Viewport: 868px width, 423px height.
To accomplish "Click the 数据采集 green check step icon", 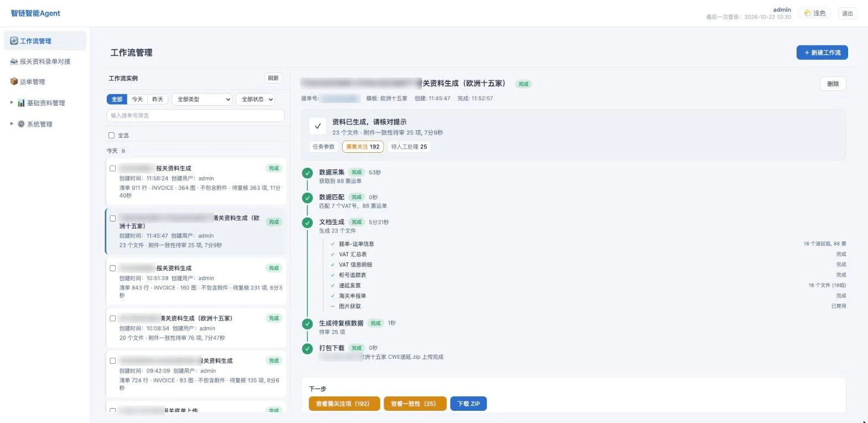I will click(x=307, y=173).
